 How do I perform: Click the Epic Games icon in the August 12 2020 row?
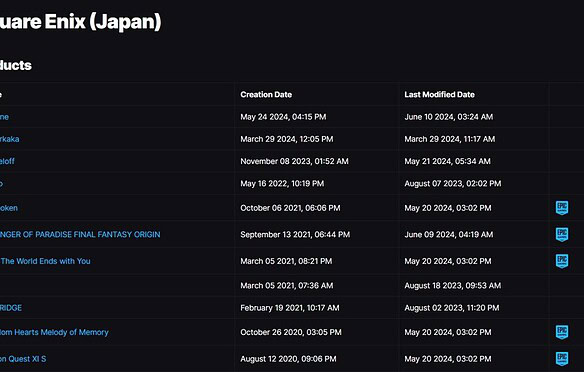[562, 359]
